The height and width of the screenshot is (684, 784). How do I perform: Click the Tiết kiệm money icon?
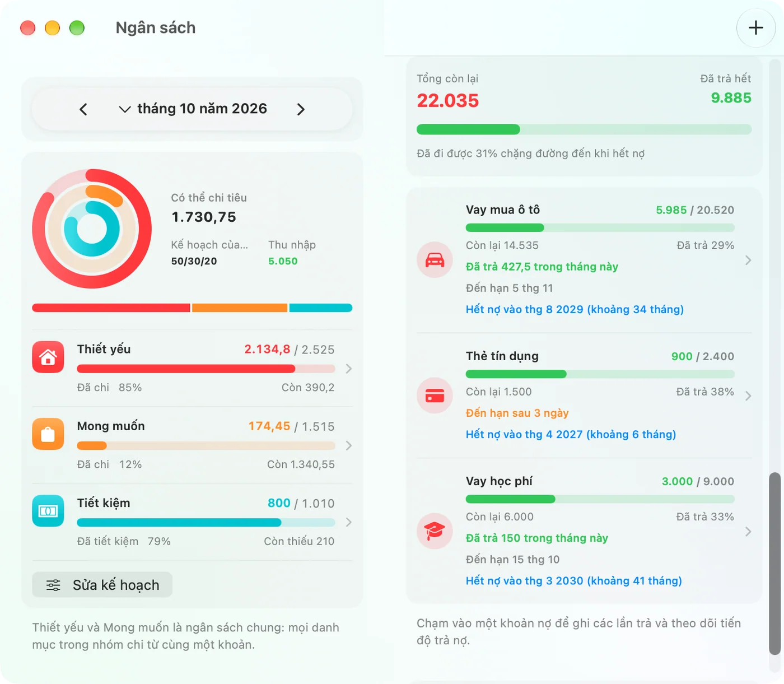pyautogui.click(x=48, y=511)
